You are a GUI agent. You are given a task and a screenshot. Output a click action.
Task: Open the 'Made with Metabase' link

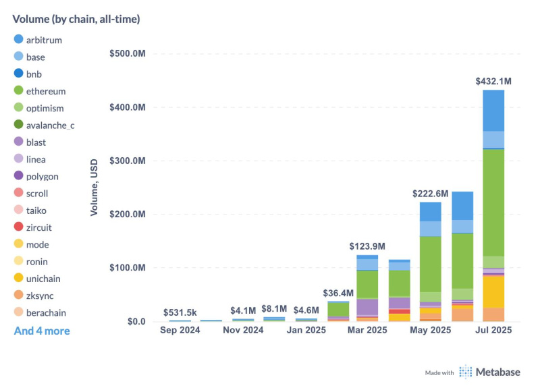click(475, 372)
